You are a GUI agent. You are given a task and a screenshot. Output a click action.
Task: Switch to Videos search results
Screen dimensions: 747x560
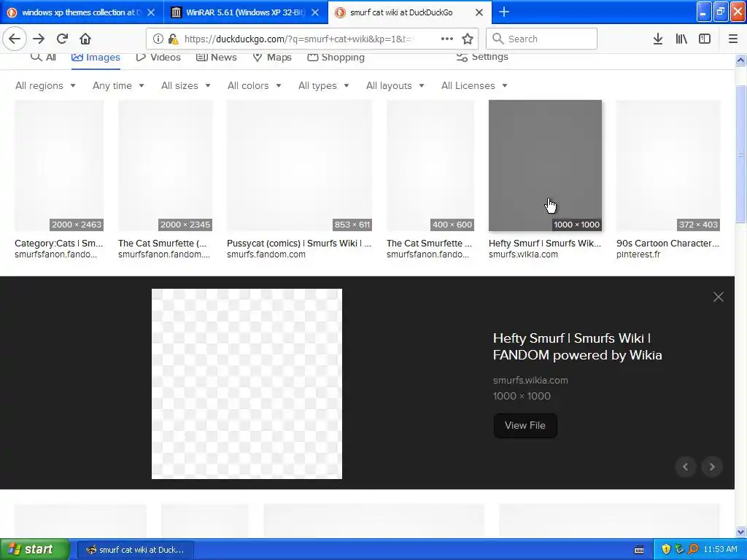coord(158,57)
